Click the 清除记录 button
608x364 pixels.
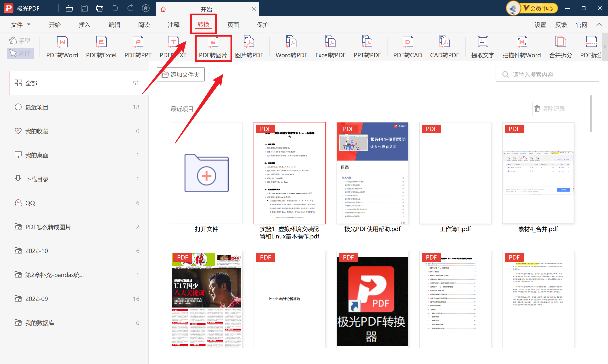[x=550, y=109]
